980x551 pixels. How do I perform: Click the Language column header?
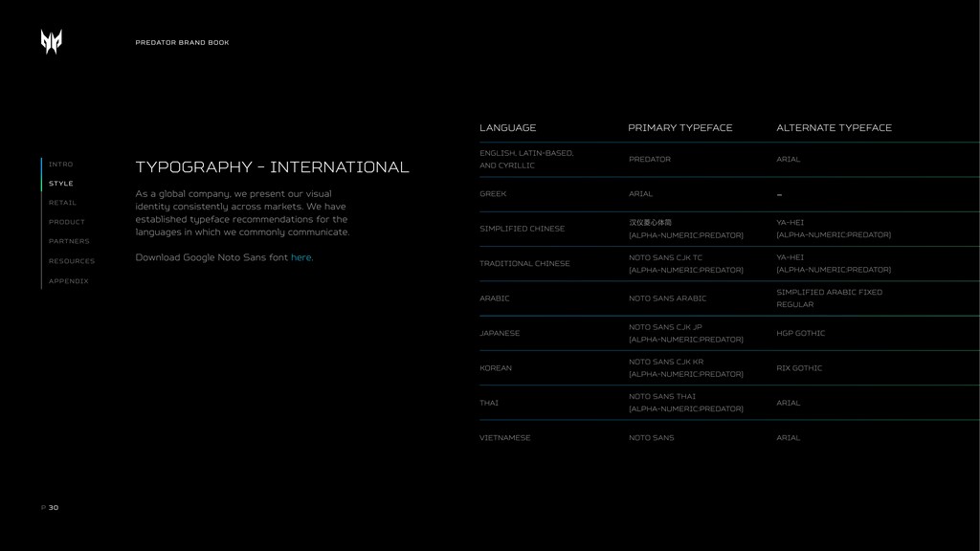(x=507, y=128)
